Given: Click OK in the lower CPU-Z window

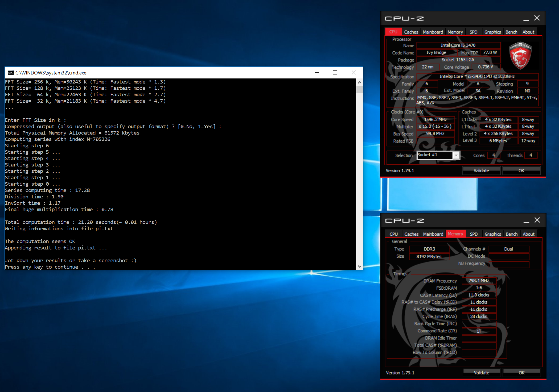Looking at the screenshot, I should pos(521,373).
